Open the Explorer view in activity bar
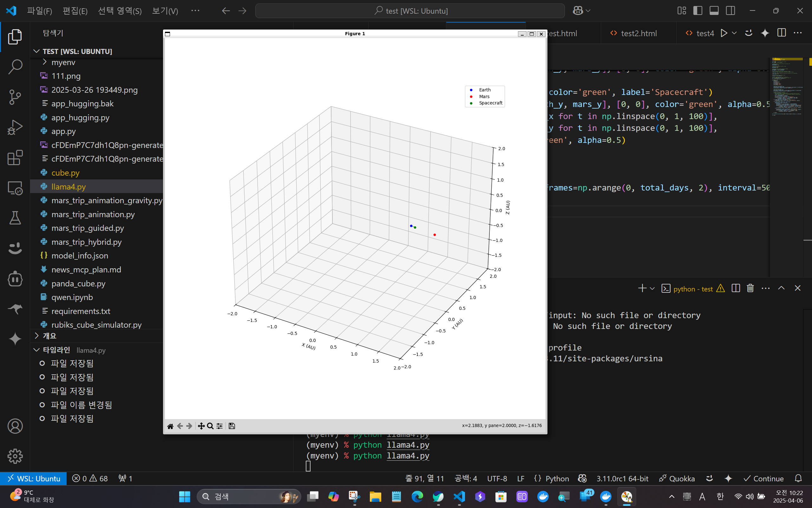Viewport: 812px width, 508px height. (x=15, y=36)
